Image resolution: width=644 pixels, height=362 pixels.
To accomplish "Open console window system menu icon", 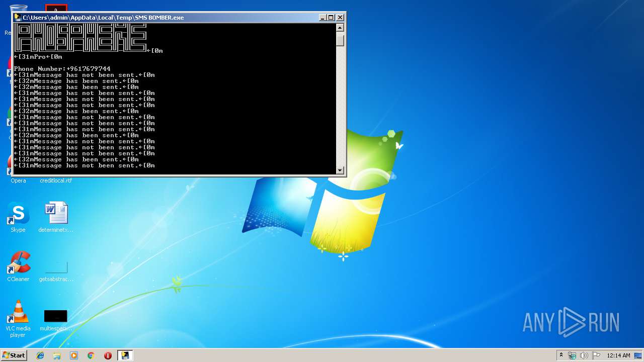I will click(x=18, y=17).
